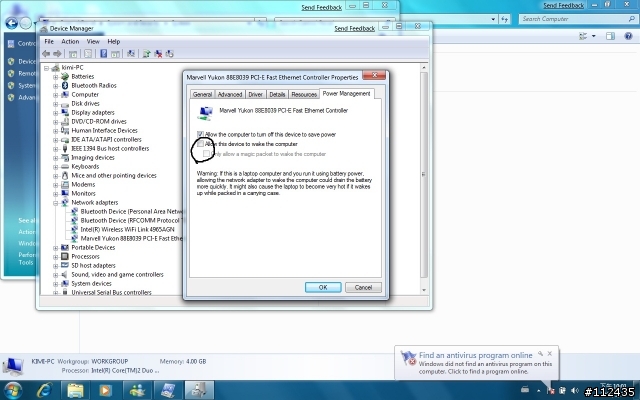Open the File menu in Device Manager
640x400 pixels.
point(49,42)
